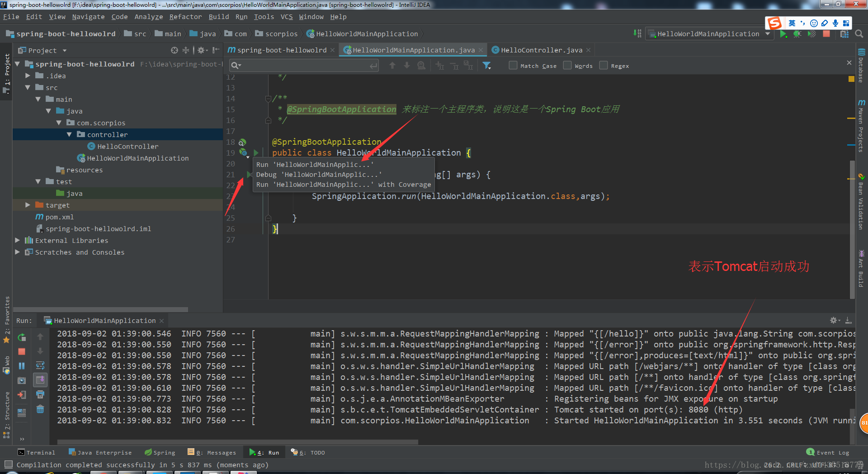The image size is (868, 474).
Task: Expand External Libraries node
Action: click(x=17, y=241)
